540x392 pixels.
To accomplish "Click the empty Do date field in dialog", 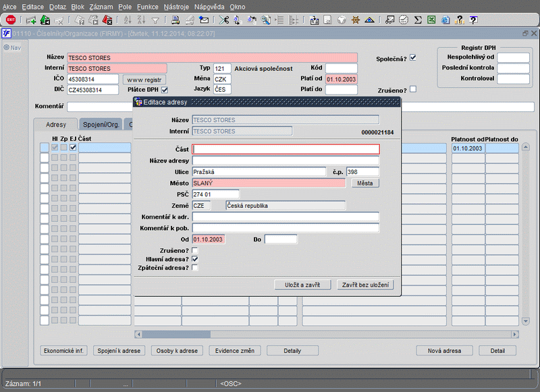I will pyautogui.click(x=281, y=240).
